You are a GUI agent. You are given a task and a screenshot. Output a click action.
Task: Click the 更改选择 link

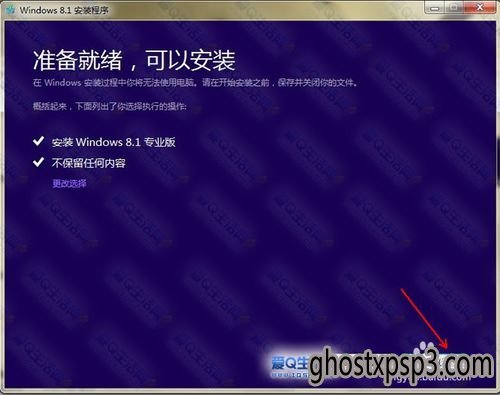pos(69,183)
